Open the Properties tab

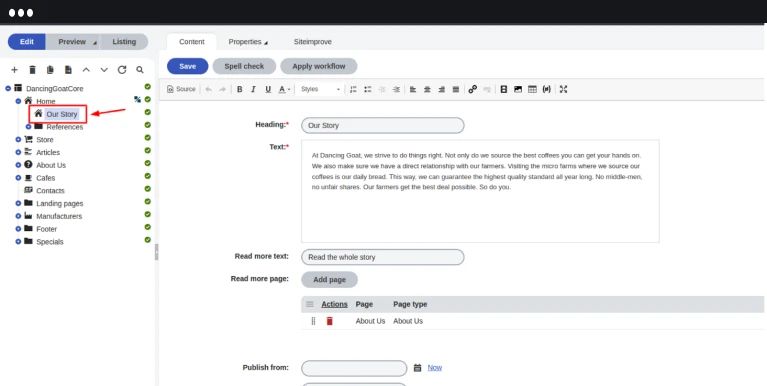pyautogui.click(x=248, y=42)
